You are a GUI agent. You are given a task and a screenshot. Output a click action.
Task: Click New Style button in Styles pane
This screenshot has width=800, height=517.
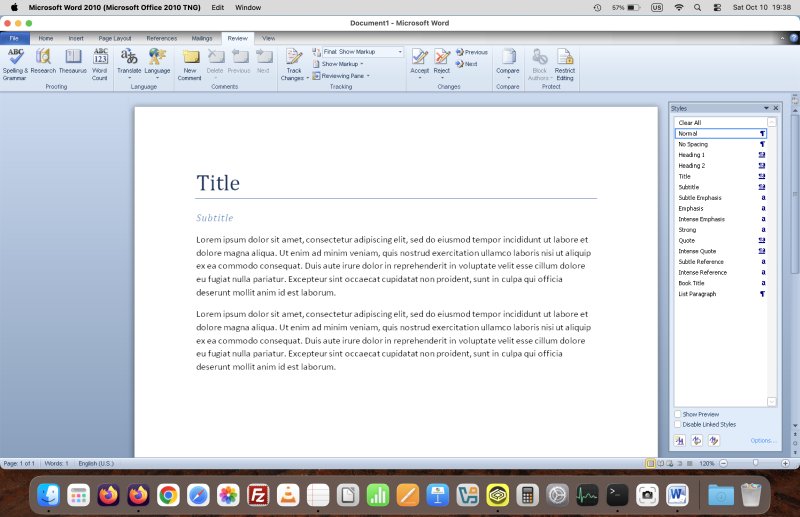[679, 440]
